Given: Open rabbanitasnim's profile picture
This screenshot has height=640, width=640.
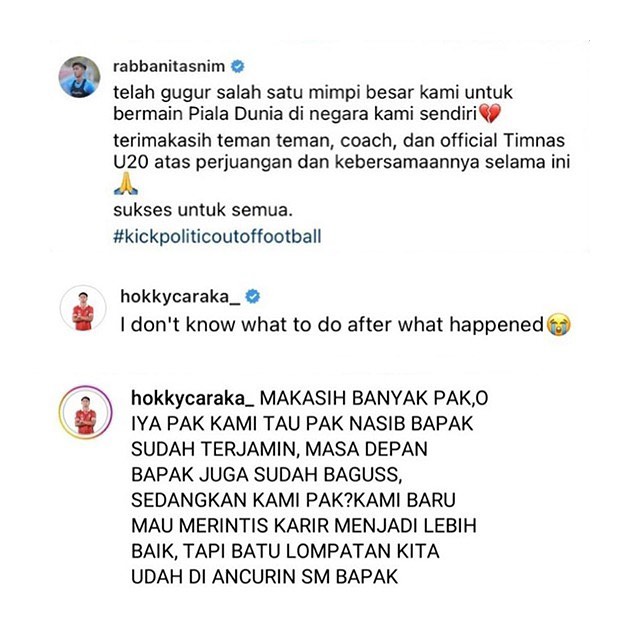Looking at the screenshot, I should click(x=80, y=77).
